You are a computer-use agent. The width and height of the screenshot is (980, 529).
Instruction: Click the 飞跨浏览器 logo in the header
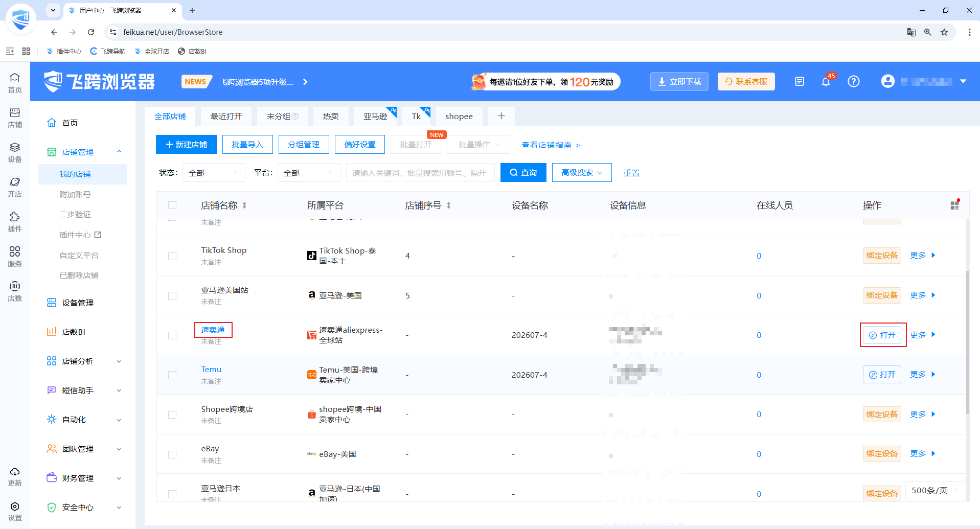coord(99,82)
